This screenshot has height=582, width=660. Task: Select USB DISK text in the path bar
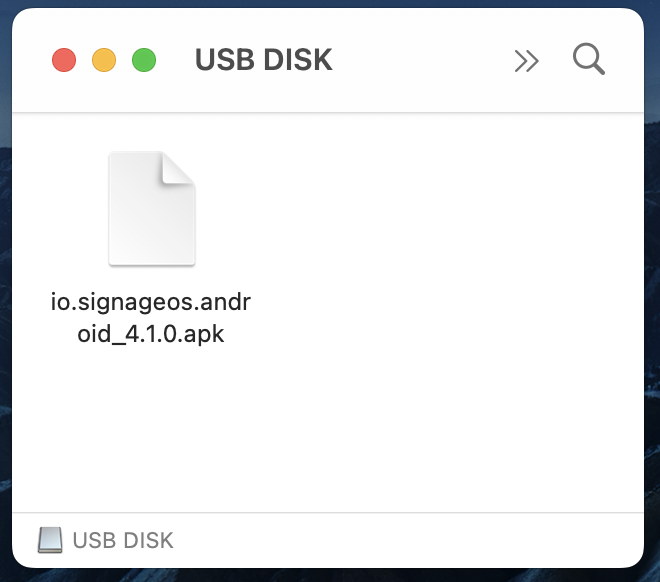coord(123,540)
